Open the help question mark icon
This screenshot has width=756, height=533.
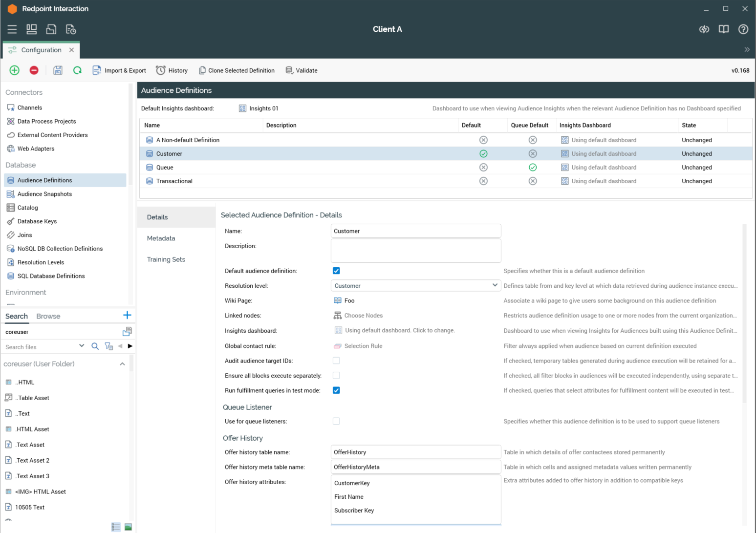(x=743, y=29)
